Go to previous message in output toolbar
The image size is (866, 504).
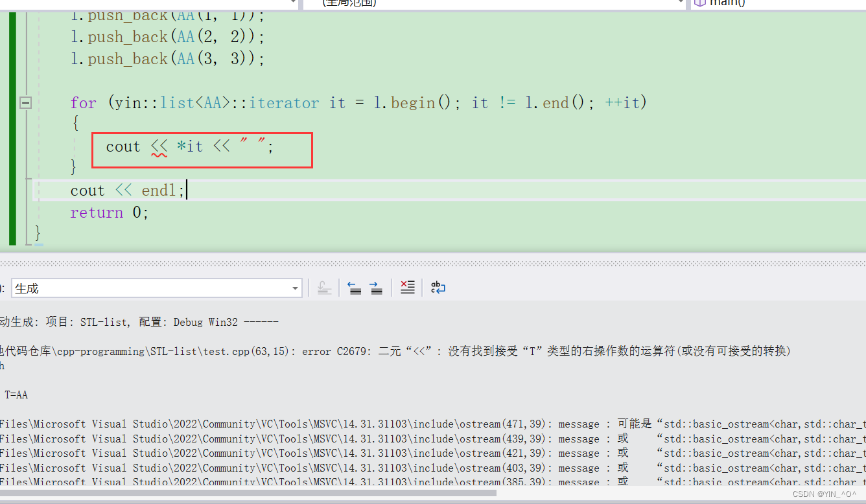click(355, 288)
